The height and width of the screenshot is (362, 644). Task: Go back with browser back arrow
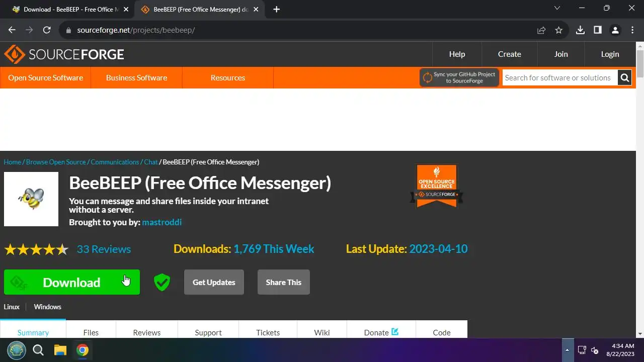coord(12,30)
